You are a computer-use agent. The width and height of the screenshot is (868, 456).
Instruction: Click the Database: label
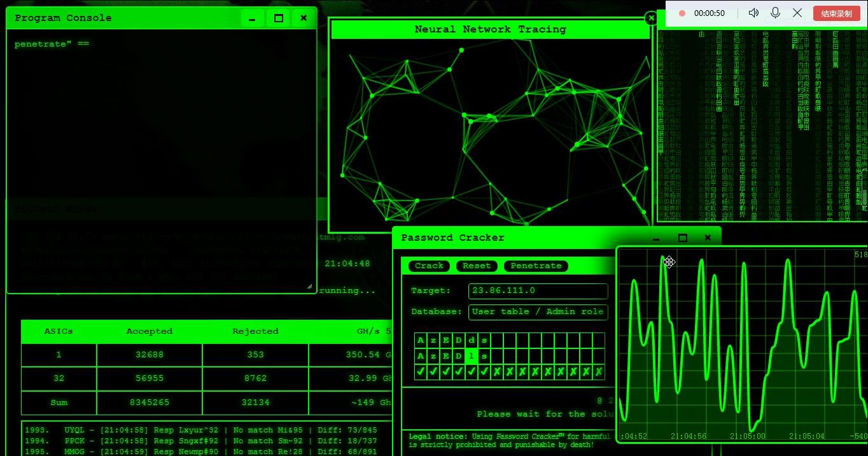coord(437,312)
